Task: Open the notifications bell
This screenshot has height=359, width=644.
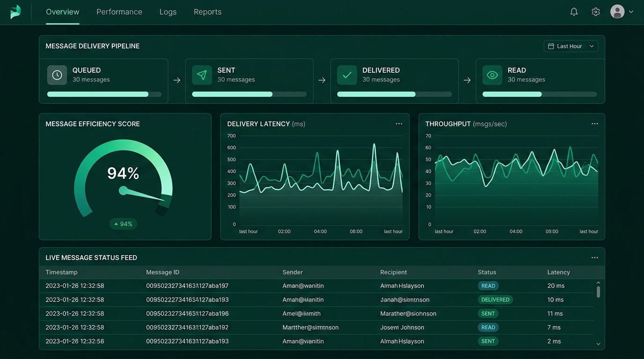Action: point(574,12)
